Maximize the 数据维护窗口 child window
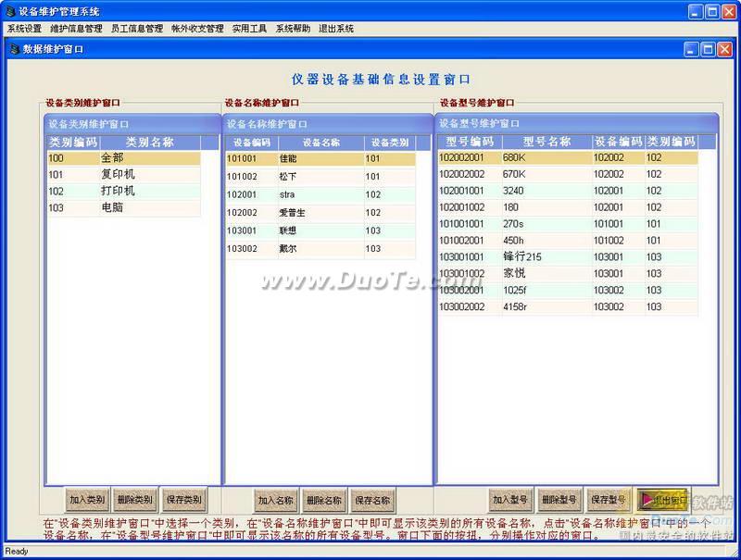 [x=708, y=49]
